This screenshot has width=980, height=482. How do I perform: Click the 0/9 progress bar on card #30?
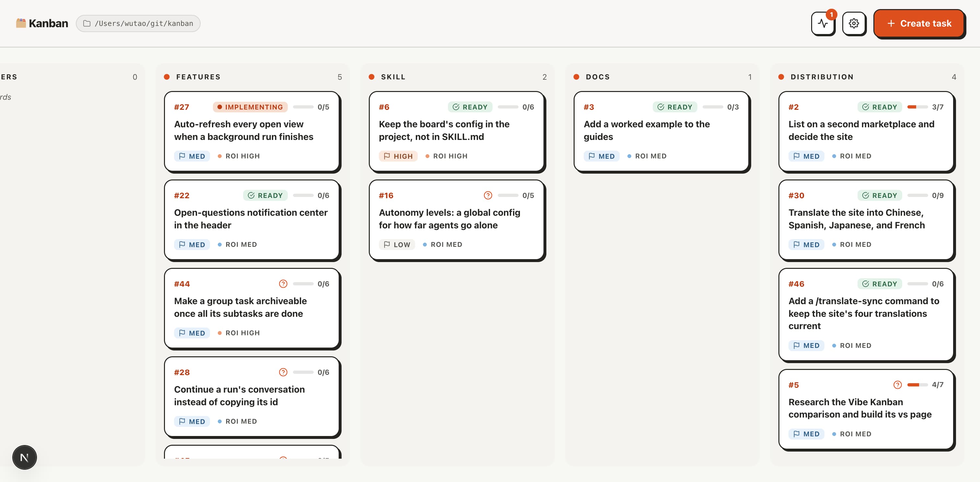tap(917, 195)
